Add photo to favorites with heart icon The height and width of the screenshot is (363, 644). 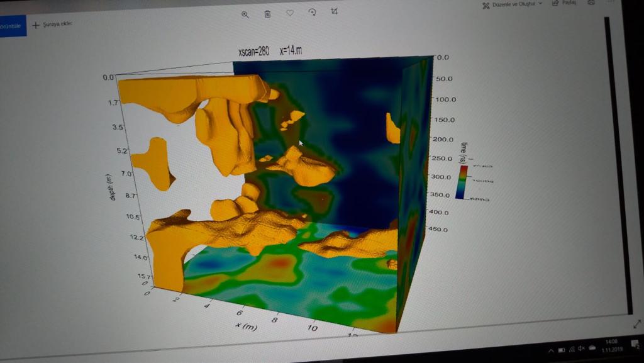pyautogui.click(x=290, y=13)
